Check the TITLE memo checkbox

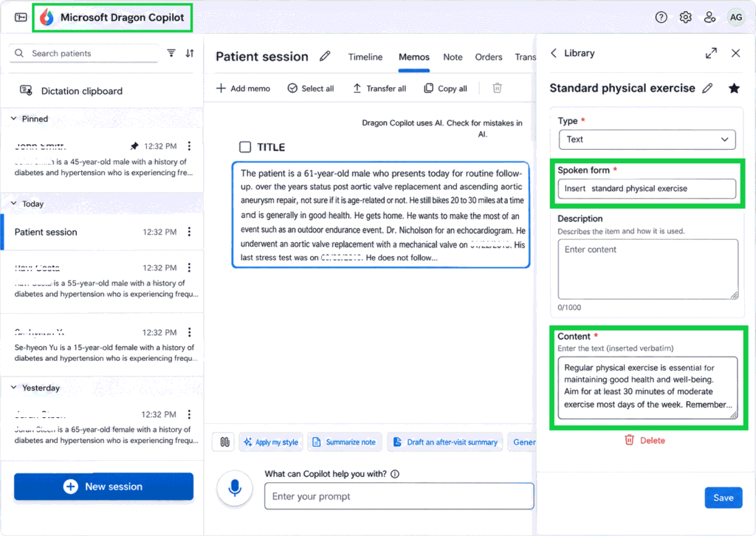(245, 147)
